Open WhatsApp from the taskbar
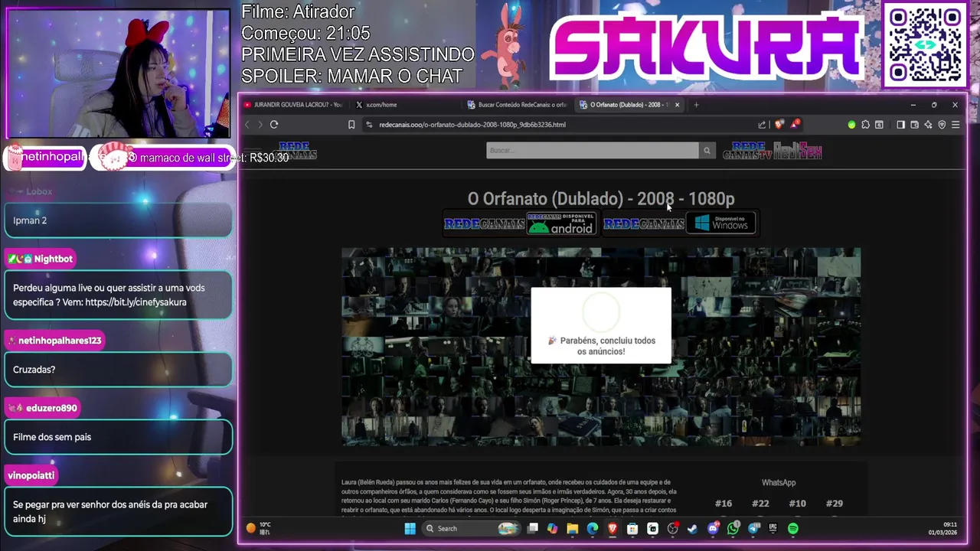This screenshot has width=980, height=551. click(733, 528)
